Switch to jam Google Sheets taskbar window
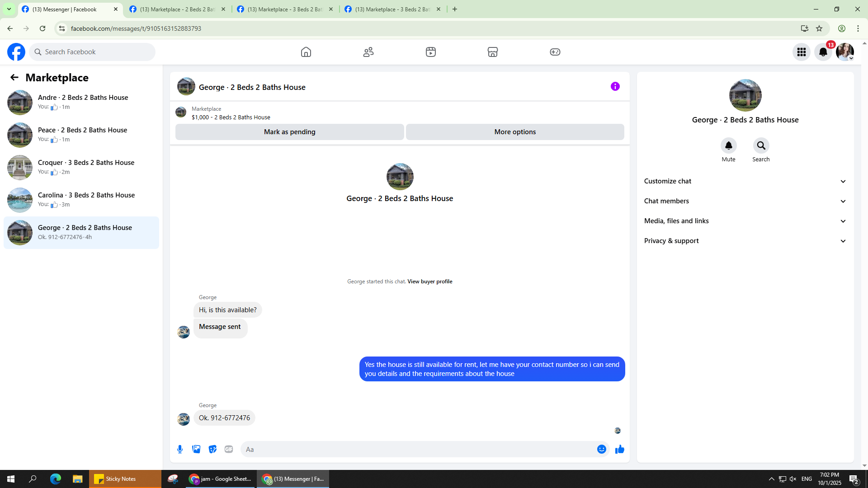 [x=220, y=479]
